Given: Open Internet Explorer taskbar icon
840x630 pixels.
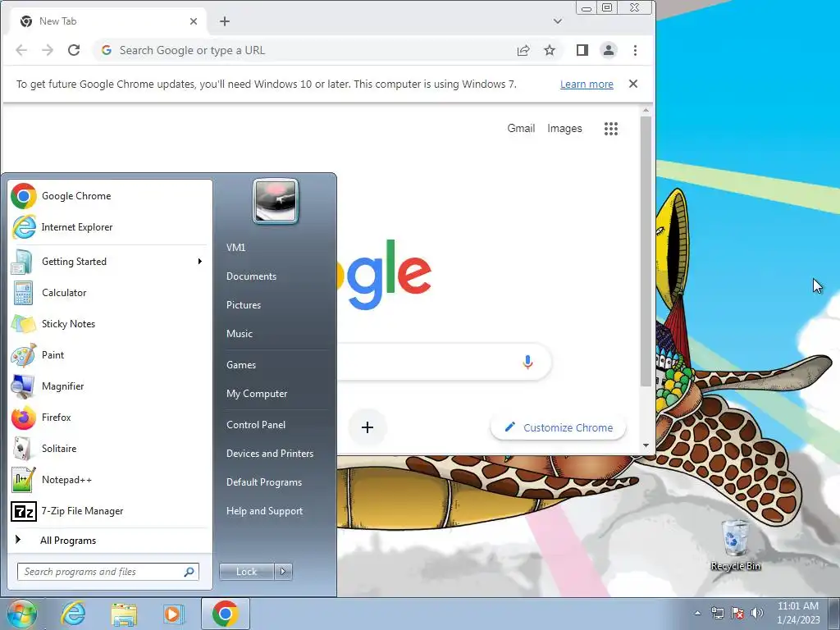Looking at the screenshot, I should tap(73, 614).
